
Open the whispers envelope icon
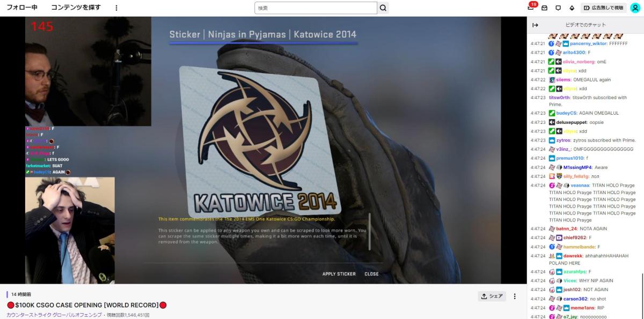click(x=545, y=8)
